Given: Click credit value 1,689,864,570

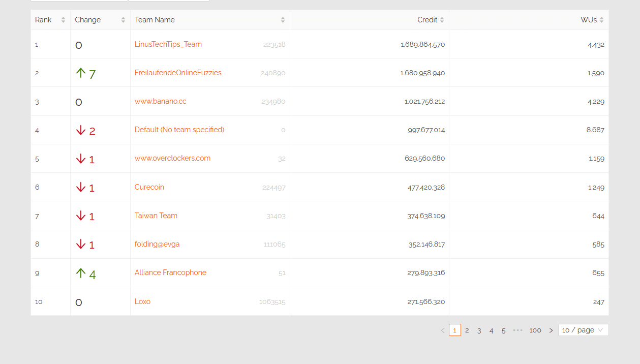Looking at the screenshot, I should pyautogui.click(x=422, y=45).
